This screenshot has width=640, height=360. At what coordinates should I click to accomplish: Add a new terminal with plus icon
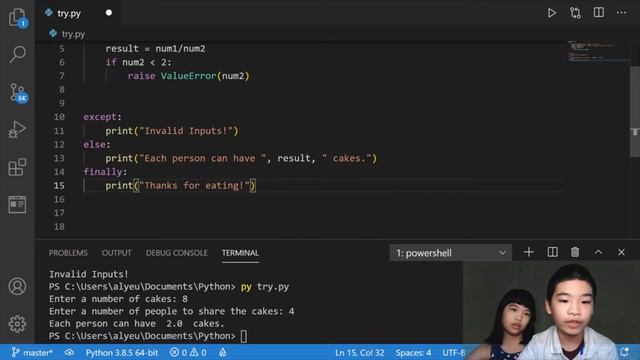click(529, 252)
